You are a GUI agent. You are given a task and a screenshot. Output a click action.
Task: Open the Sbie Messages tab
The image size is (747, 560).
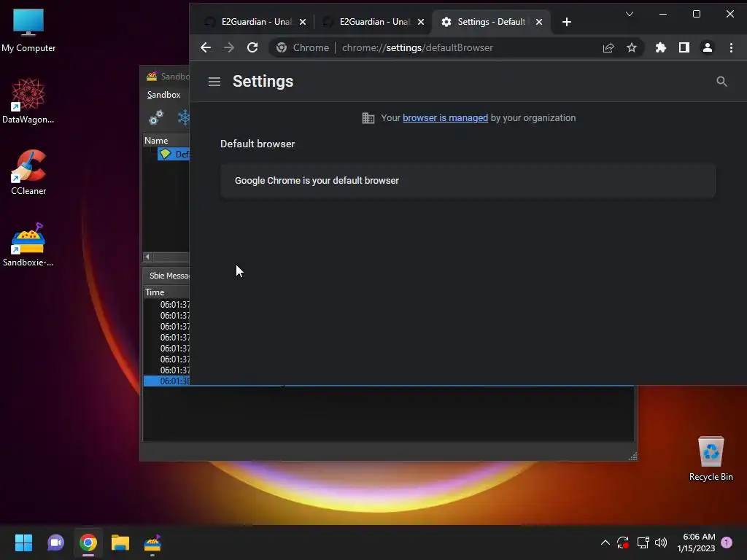168,276
